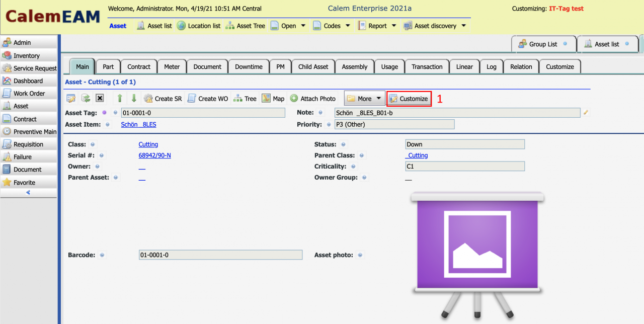Expand the Asset discovery dropdown
The width and height of the screenshot is (644, 324).
(435, 26)
